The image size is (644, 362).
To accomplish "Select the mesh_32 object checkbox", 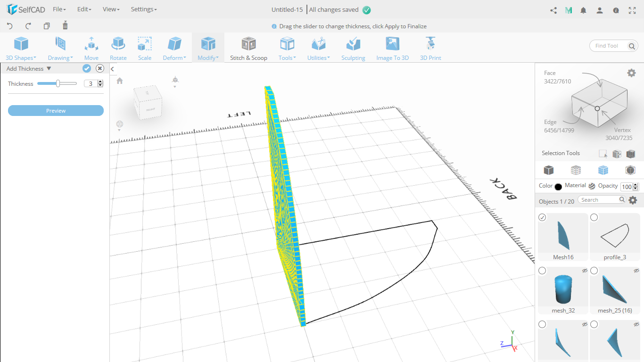I will (542, 271).
